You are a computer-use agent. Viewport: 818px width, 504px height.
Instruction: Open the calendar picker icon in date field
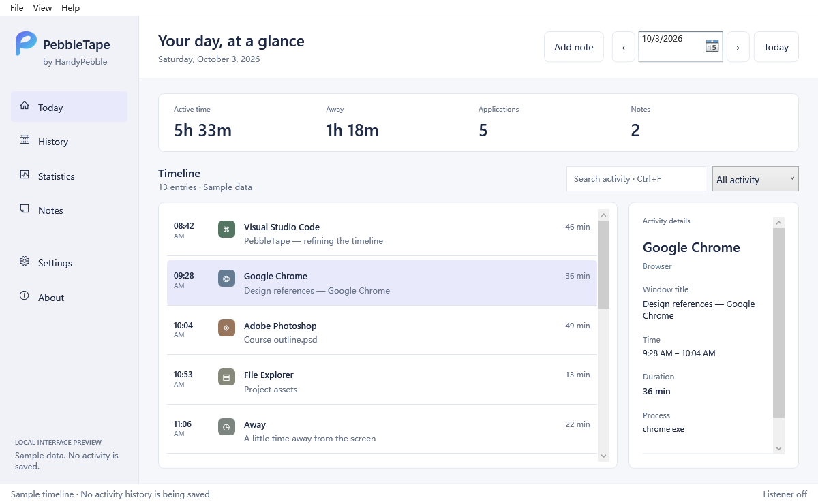(x=712, y=46)
